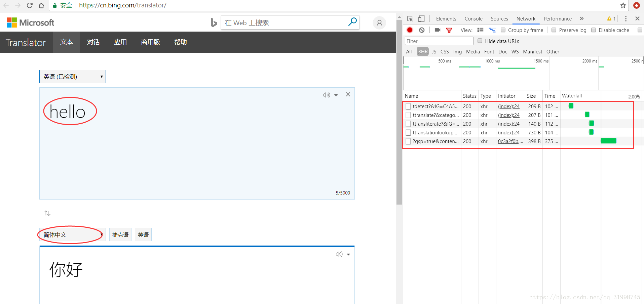Image resolution: width=644 pixels, height=304 pixels.
Task: Click the browser reload icon
Action: click(30, 5)
